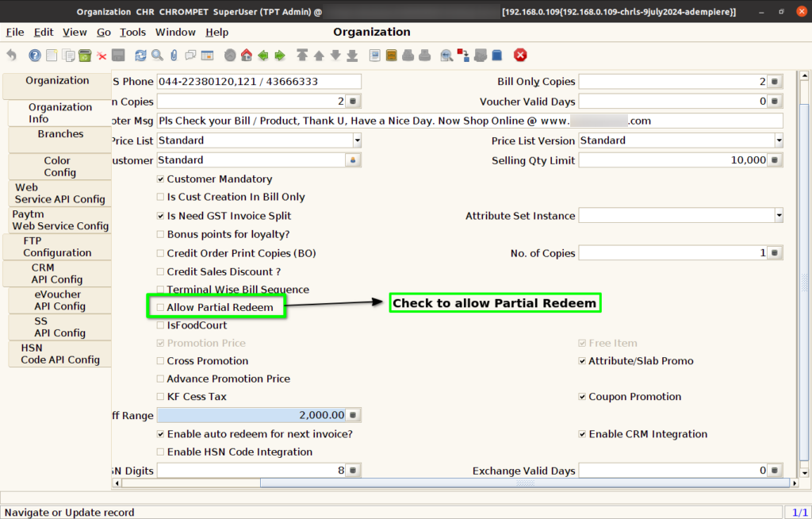Click the red X delete-selection icon
This screenshot has width=812, height=519.
[x=101, y=56]
